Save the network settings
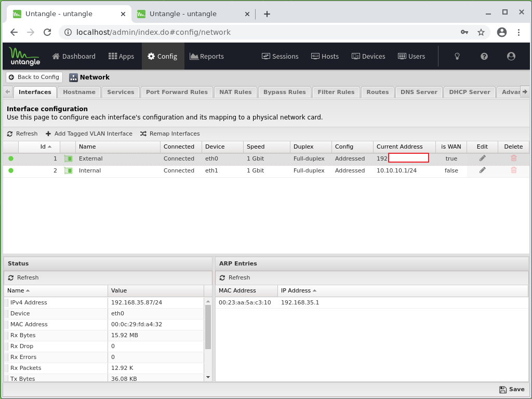Image resolution: width=532 pixels, height=399 pixels. click(512, 390)
